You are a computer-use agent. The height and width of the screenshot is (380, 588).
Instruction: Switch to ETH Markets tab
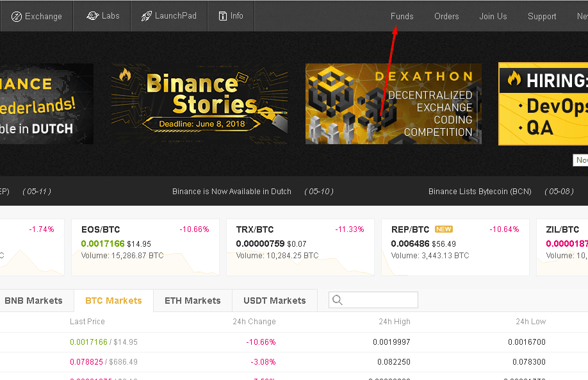click(193, 301)
